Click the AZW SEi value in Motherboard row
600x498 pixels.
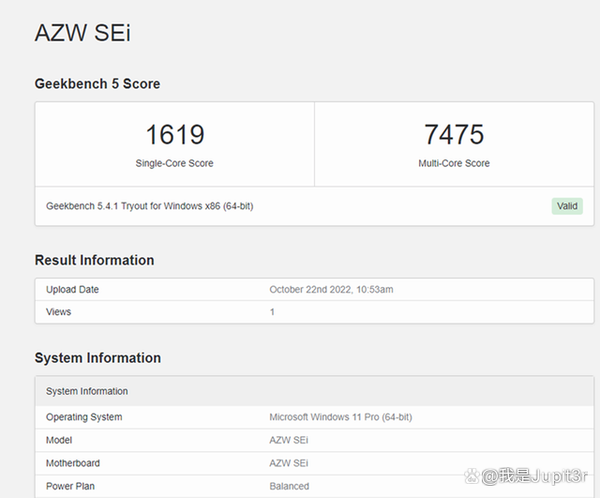pyautogui.click(x=289, y=463)
